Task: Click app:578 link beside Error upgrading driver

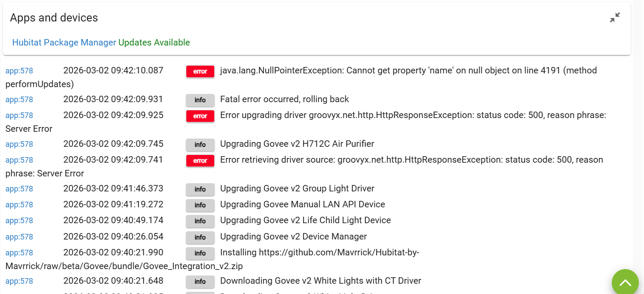Action: [19, 115]
